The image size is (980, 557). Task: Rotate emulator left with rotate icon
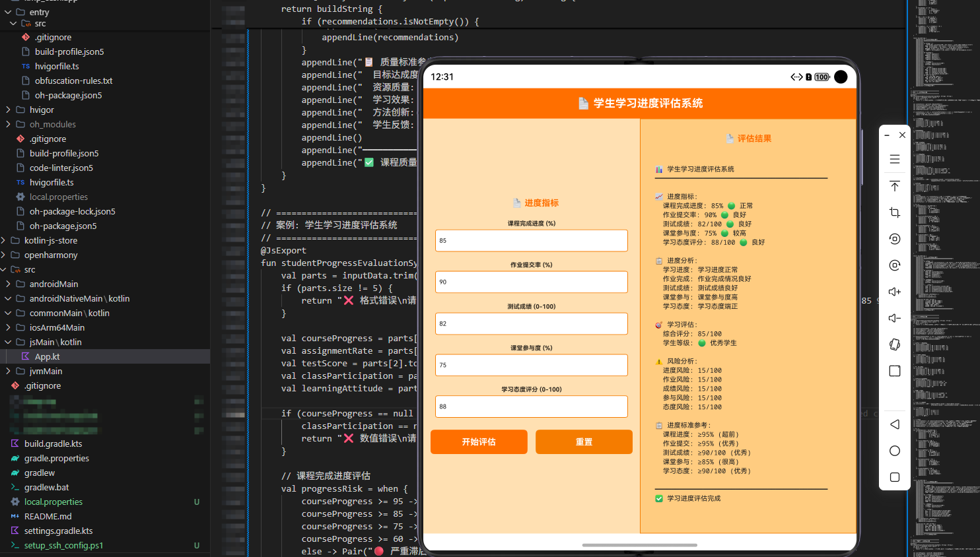point(895,239)
